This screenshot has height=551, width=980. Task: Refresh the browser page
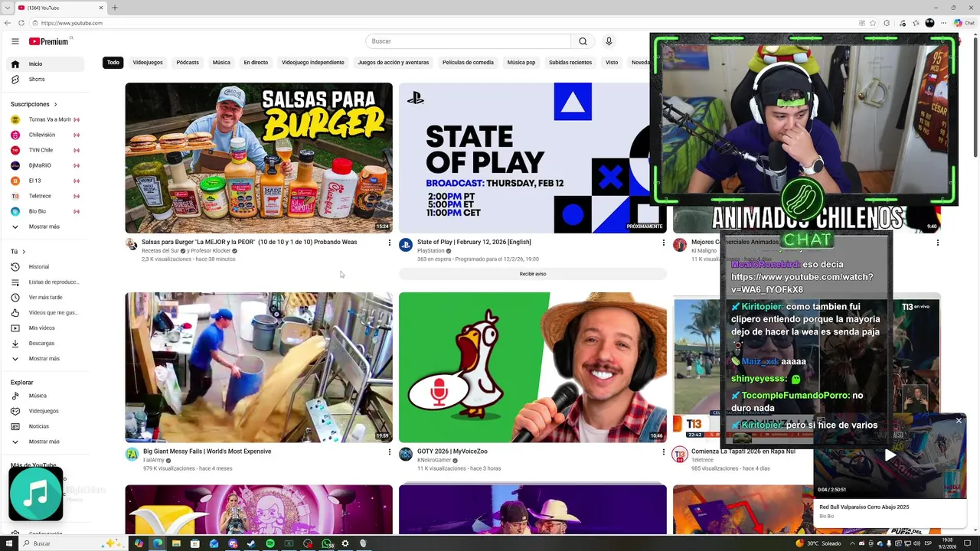pyautogui.click(x=21, y=23)
